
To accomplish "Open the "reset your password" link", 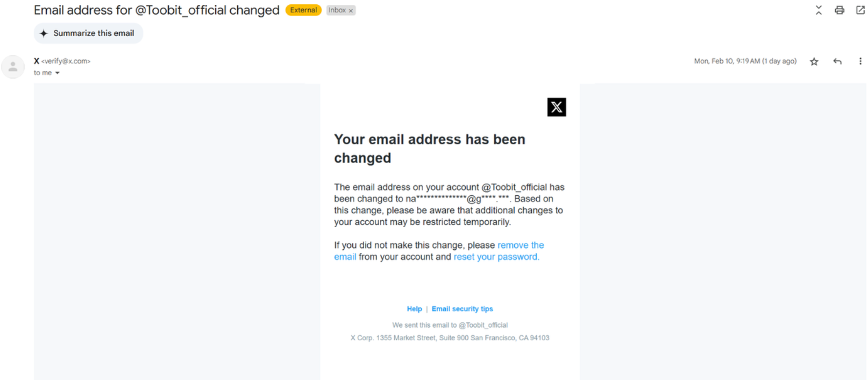I will (496, 257).
